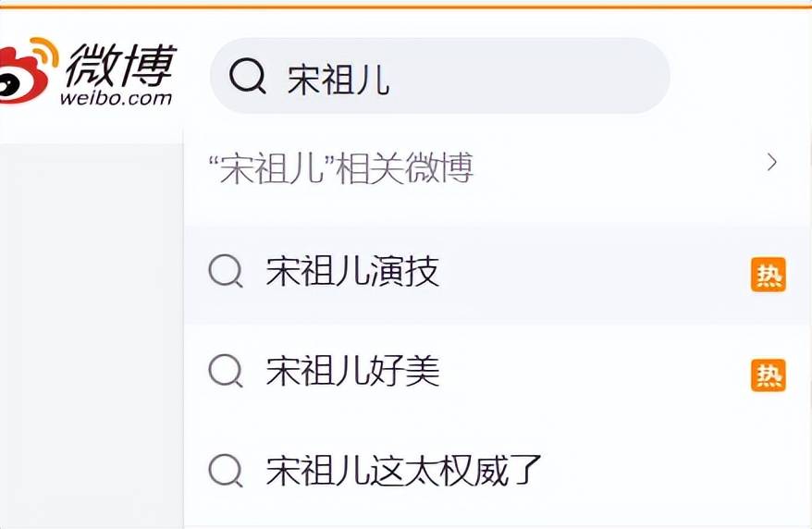Image resolution: width=812 pixels, height=529 pixels.
Task: Click the magnifier icon beside 宋祖儿好美
Action: [225, 372]
